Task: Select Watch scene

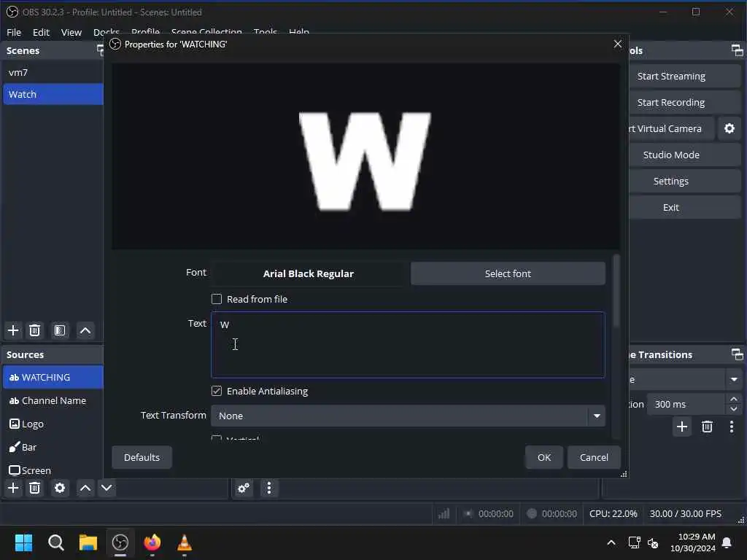Action: (x=53, y=94)
